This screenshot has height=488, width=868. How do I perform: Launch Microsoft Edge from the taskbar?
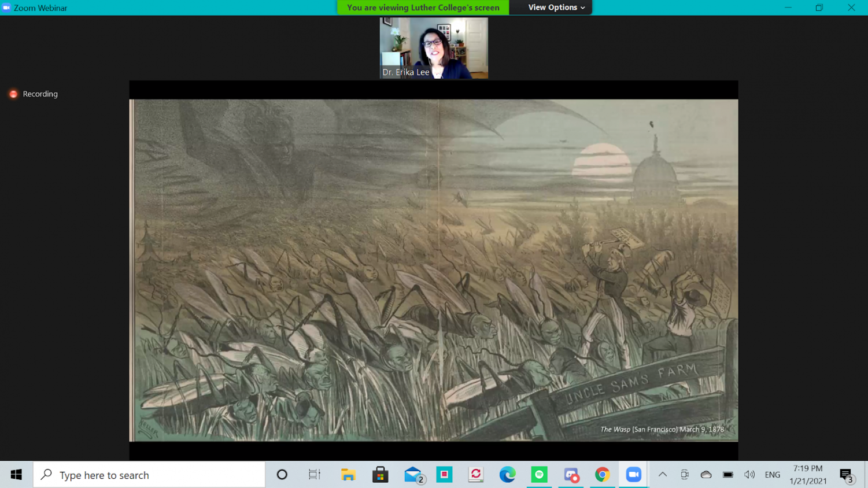pyautogui.click(x=507, y=475)
